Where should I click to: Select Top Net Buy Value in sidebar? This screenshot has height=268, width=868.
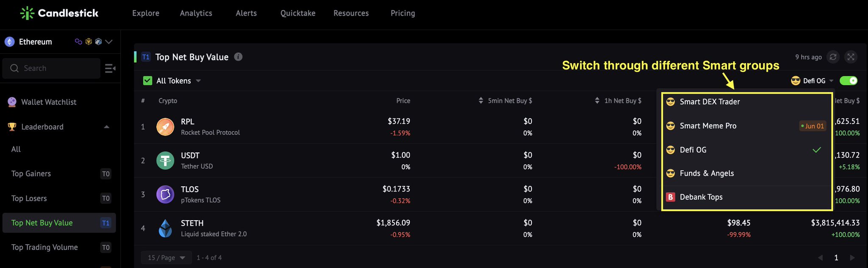point(59,223)
